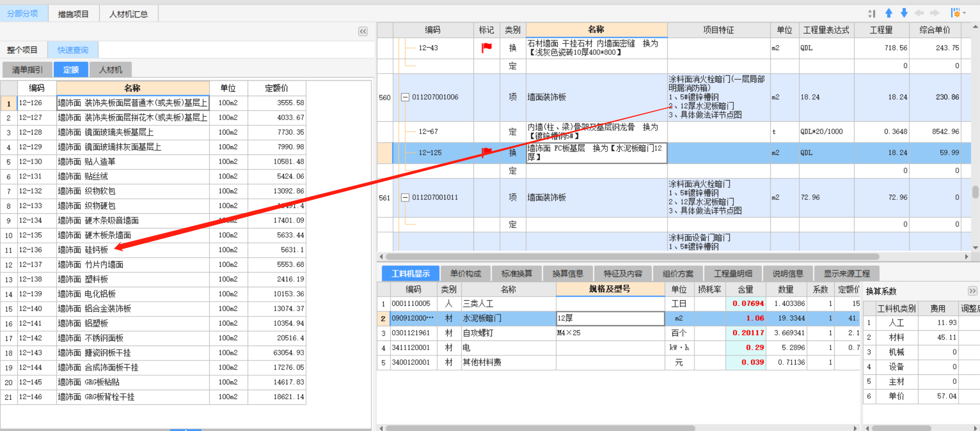Screen dimensions: 980x431
Task: Open the 清单指引 tab
Action: pos(27,70)
